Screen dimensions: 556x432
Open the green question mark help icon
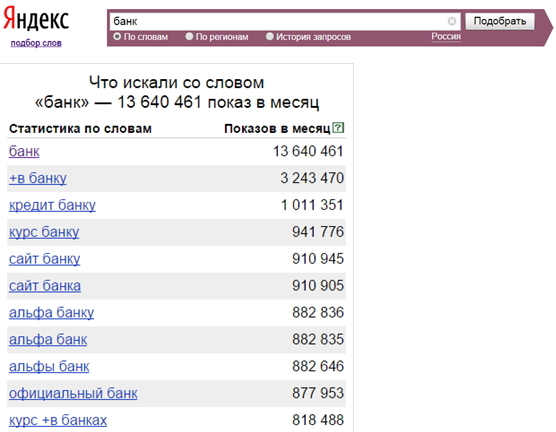pyautogui.click(x=339, y=127)
